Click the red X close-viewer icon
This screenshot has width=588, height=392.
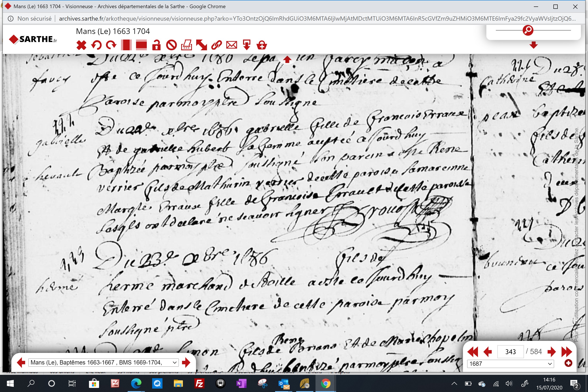point(81,45)
